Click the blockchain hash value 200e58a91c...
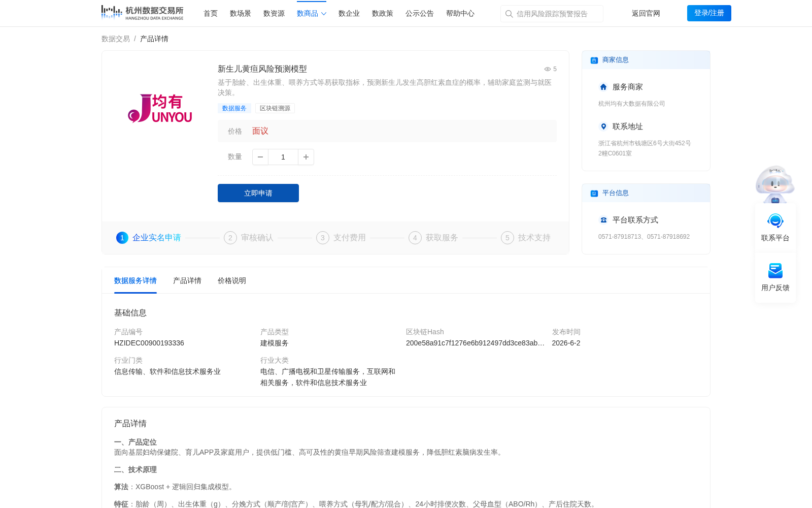Image resolution: width=812 pixels, height=508 pixels. (475, 343)
